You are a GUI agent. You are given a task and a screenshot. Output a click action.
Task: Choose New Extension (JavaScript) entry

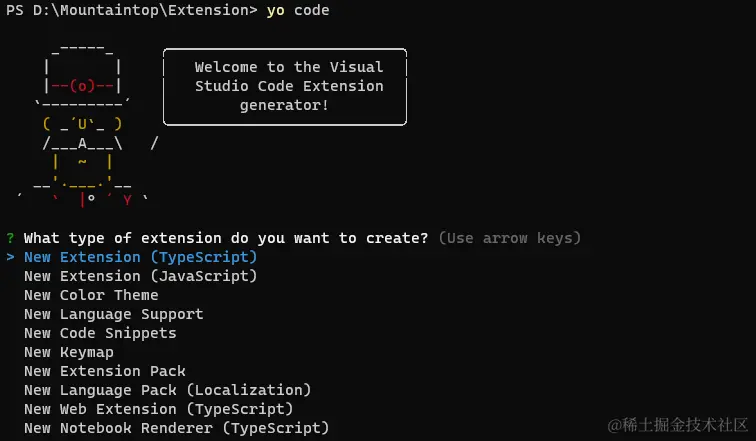click(140, 276)
